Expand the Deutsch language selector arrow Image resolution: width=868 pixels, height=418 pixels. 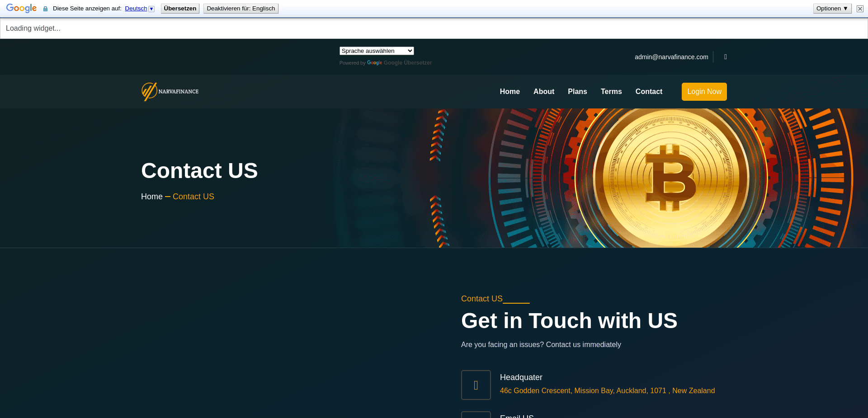point(151,8)
